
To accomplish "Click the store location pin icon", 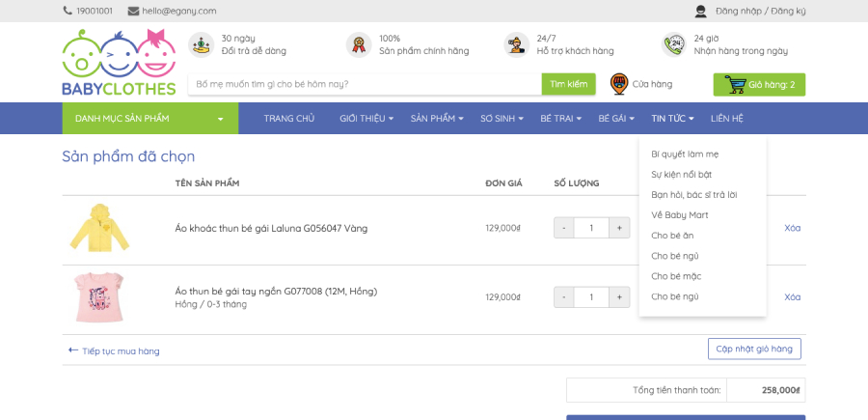I will 619,84.
